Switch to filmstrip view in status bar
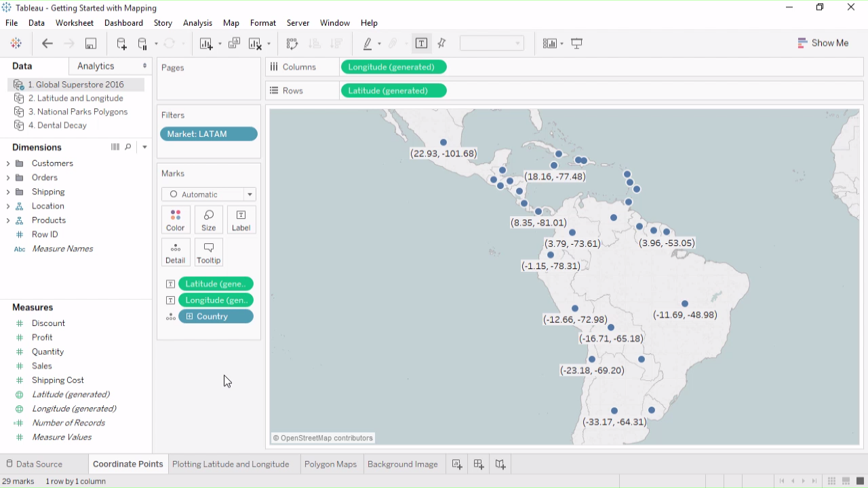Screen dimensions: 868x488 846,481
